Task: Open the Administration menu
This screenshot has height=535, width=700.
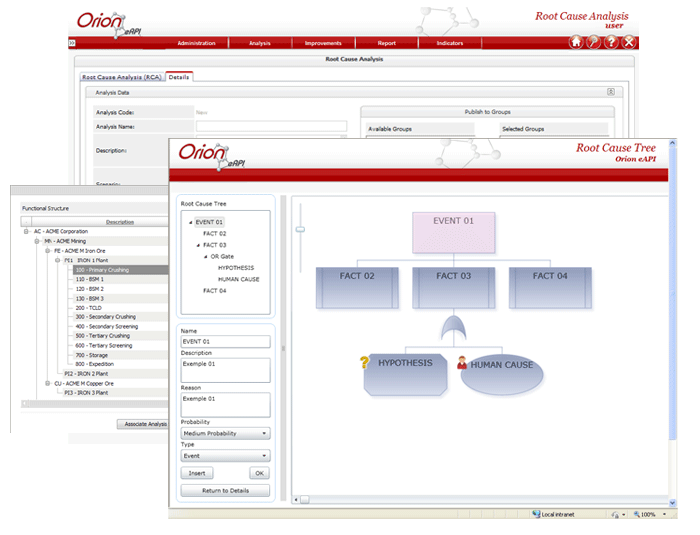Action: pos(197,43)
